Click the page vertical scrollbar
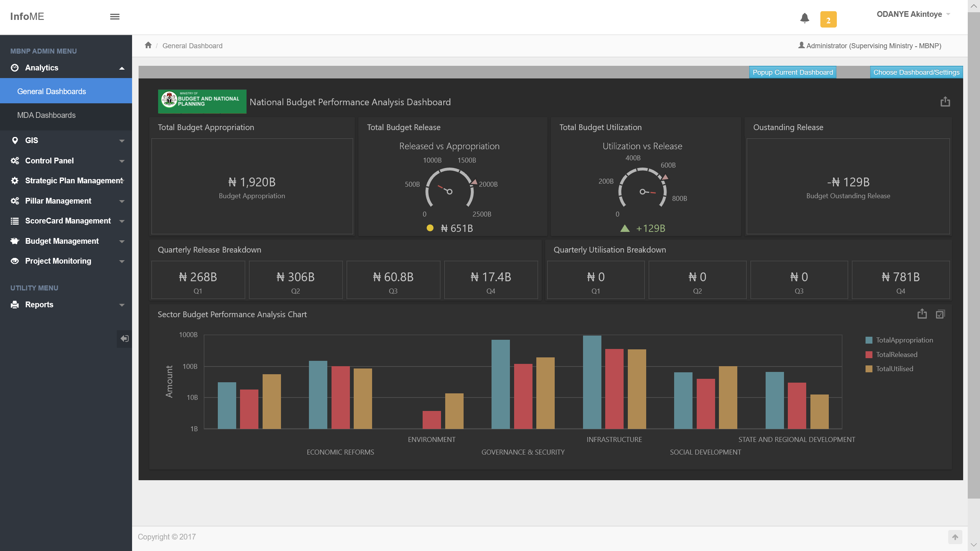The image size is (980, 551). coord(973,255)
